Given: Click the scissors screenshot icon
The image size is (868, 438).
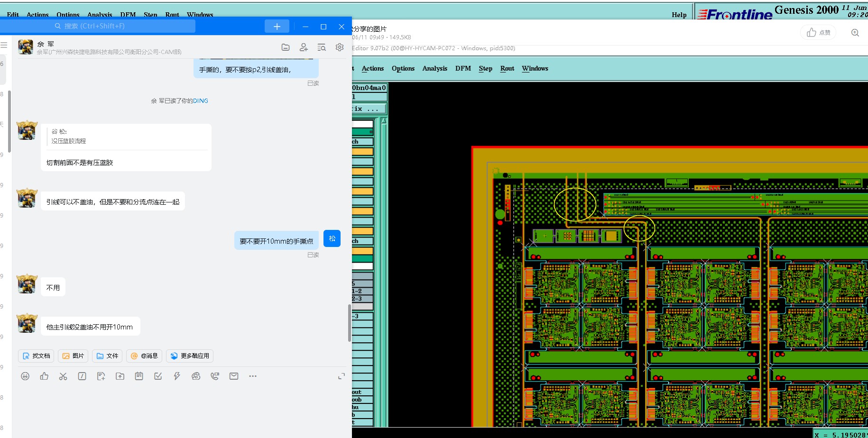Looking at the screenshot, I should (63, 376).
